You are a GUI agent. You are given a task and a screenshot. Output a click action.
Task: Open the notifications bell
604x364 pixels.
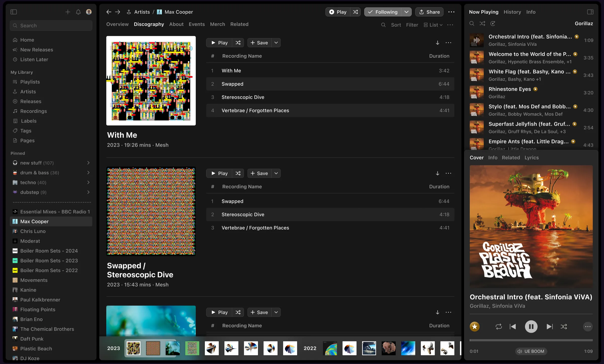click(x=78, y=12)
